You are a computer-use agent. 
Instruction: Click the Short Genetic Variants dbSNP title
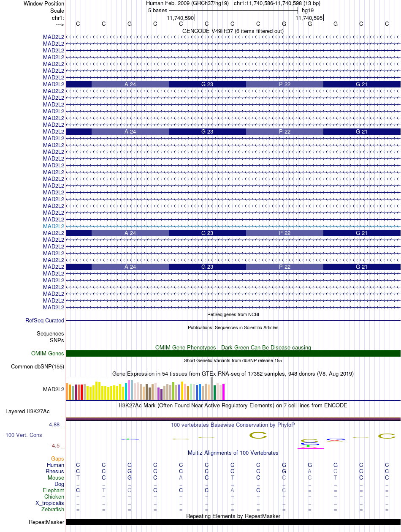(x=233, y=360)
